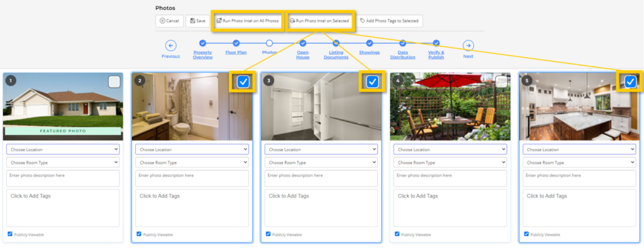Click the Open House step checkmark circle
This screenshot has width=644, height=250.
coord(303,43)
